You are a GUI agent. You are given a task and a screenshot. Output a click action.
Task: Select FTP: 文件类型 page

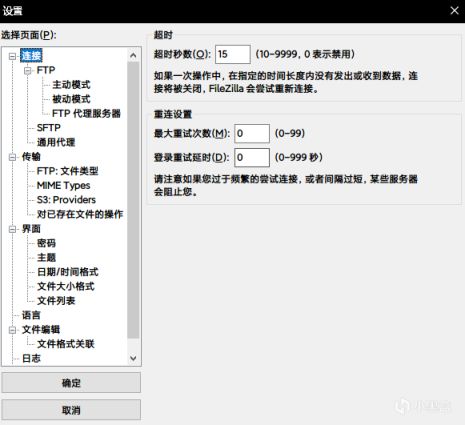pyautogui.click(x=67, y=171)
